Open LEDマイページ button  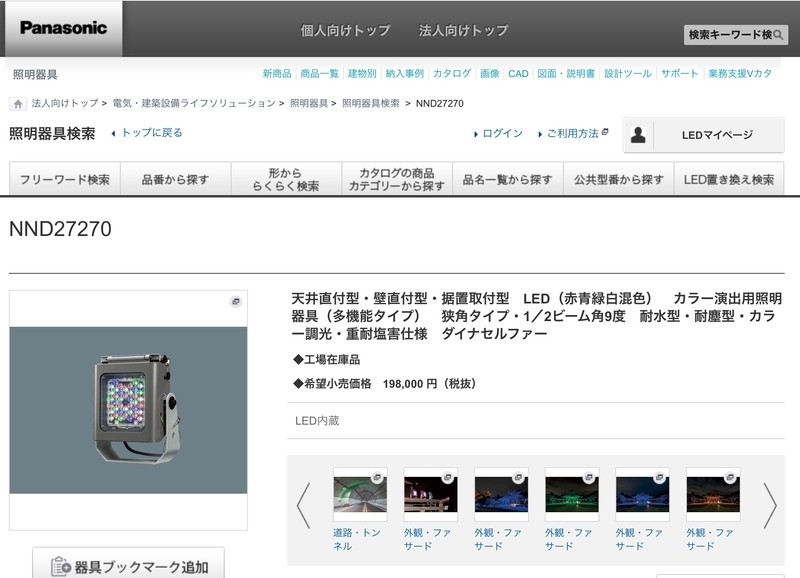[704, 135]
